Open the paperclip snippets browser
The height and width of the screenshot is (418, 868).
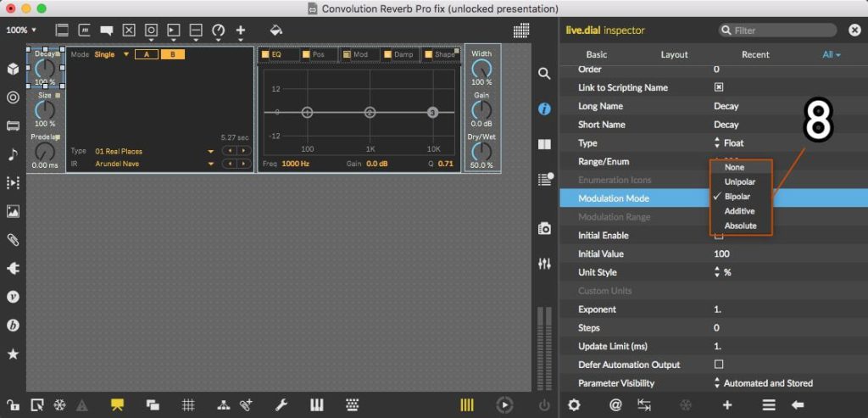(x=13, y=240)
